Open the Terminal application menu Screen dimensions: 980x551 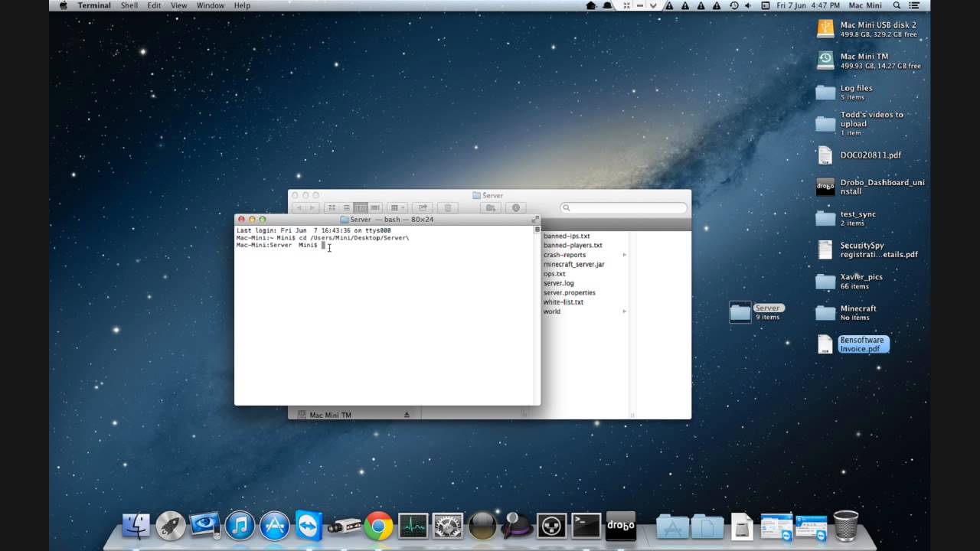tap(94, 5)
